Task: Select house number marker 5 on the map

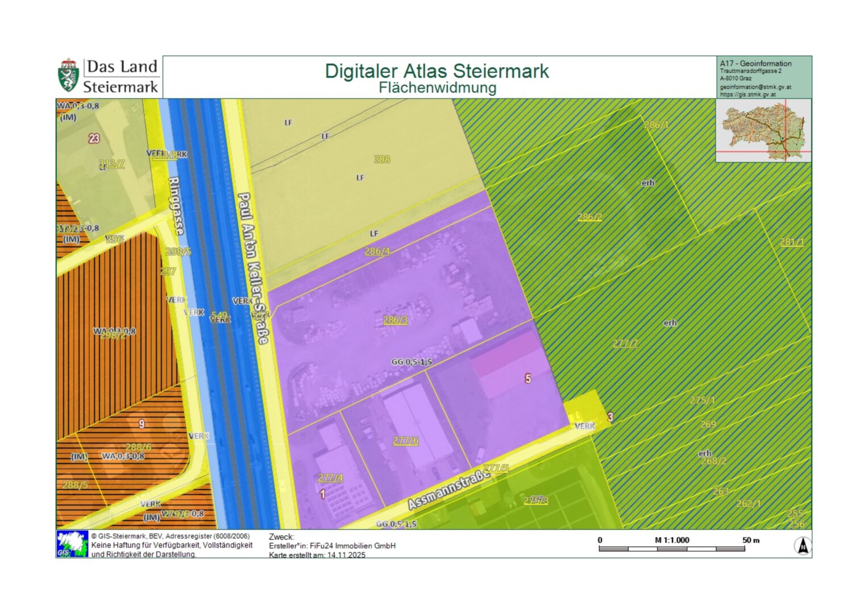Action: (528, 379)
